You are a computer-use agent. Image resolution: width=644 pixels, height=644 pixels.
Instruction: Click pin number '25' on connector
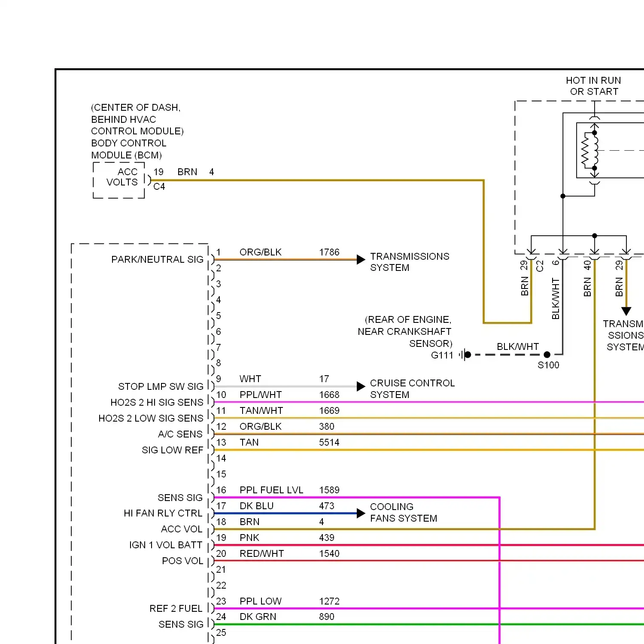coord(221,632)
